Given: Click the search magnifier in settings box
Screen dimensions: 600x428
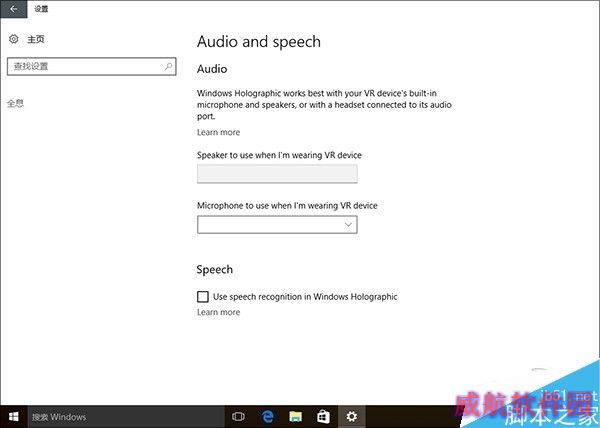Looking at the screenshot, I should point(168,67).
